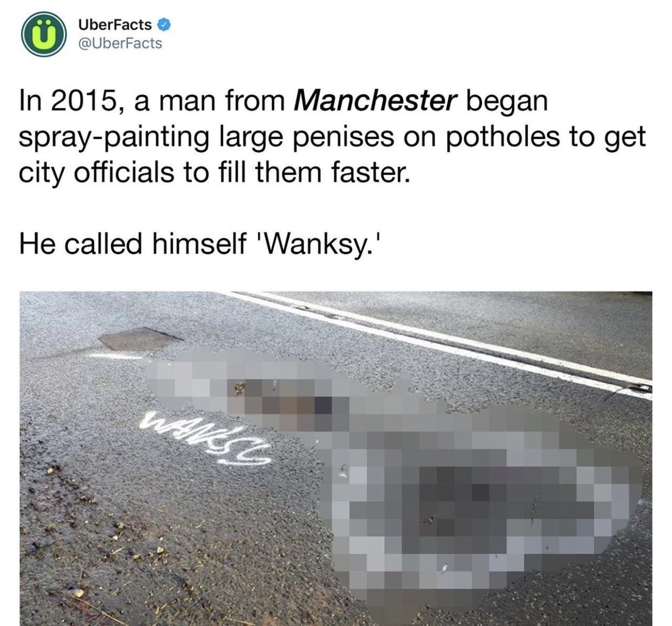
Task: Click the blue verified badge
Action: point(163,24)
